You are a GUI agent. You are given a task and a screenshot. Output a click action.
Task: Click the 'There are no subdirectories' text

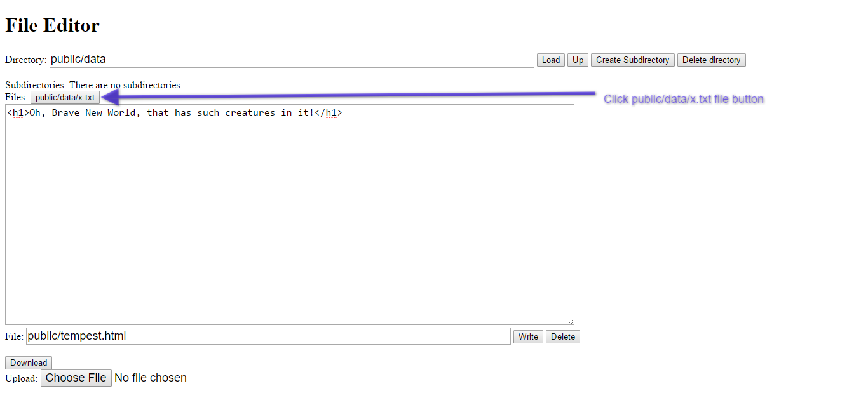[x=125, y=85]
